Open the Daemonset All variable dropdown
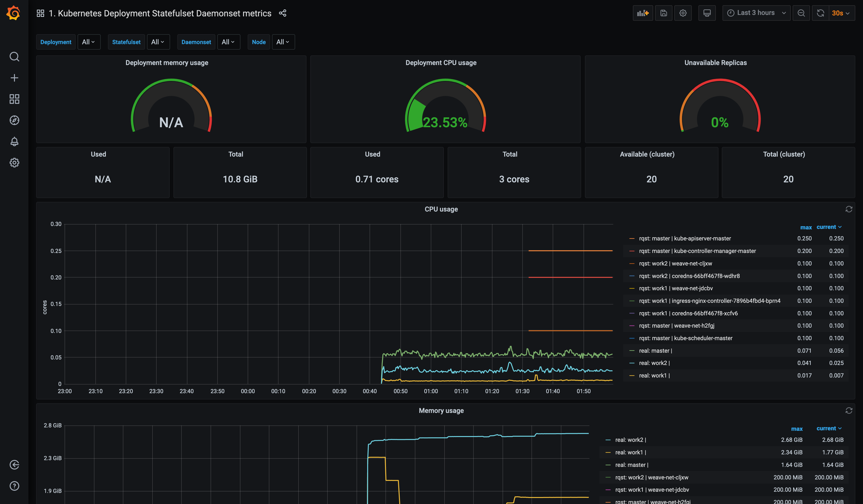The height and width of the screenshot is (504, 863). 228,42
